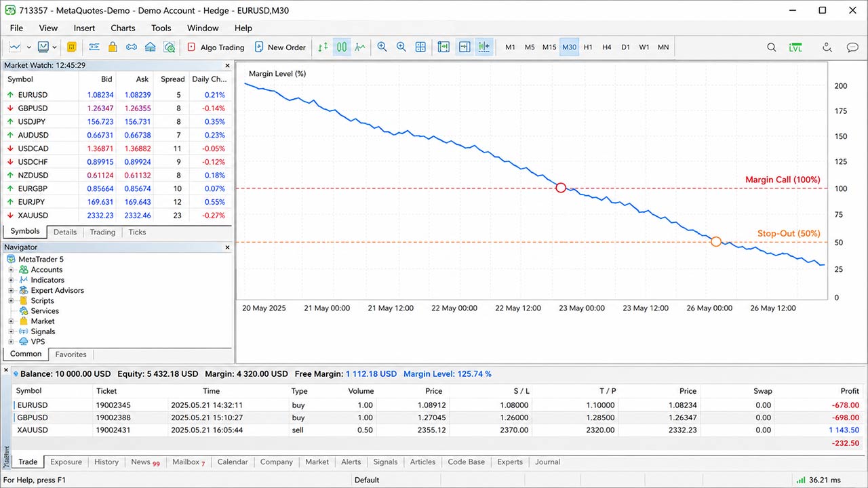
Task: Click the Stop-Out circle marker on chart
Action: (x=715, y=241)
